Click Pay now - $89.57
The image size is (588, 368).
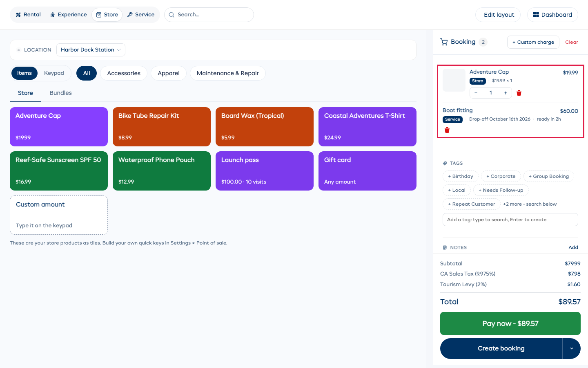[510, 323]
